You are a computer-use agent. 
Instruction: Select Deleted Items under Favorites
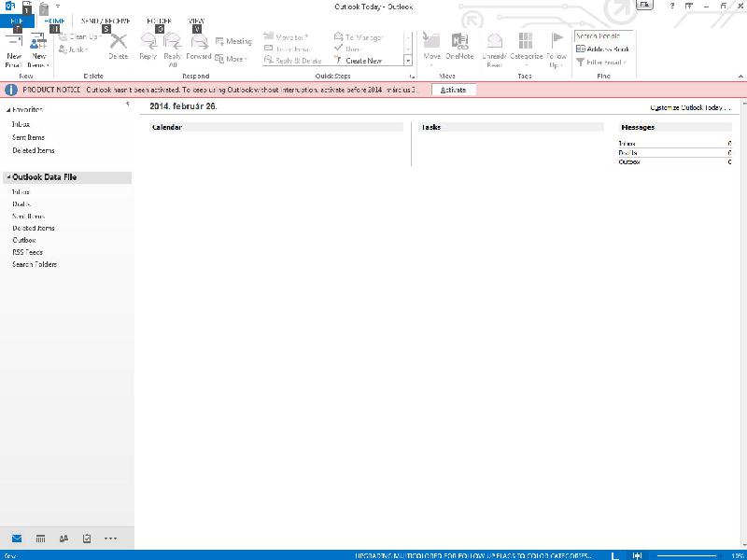pos(34,150)
